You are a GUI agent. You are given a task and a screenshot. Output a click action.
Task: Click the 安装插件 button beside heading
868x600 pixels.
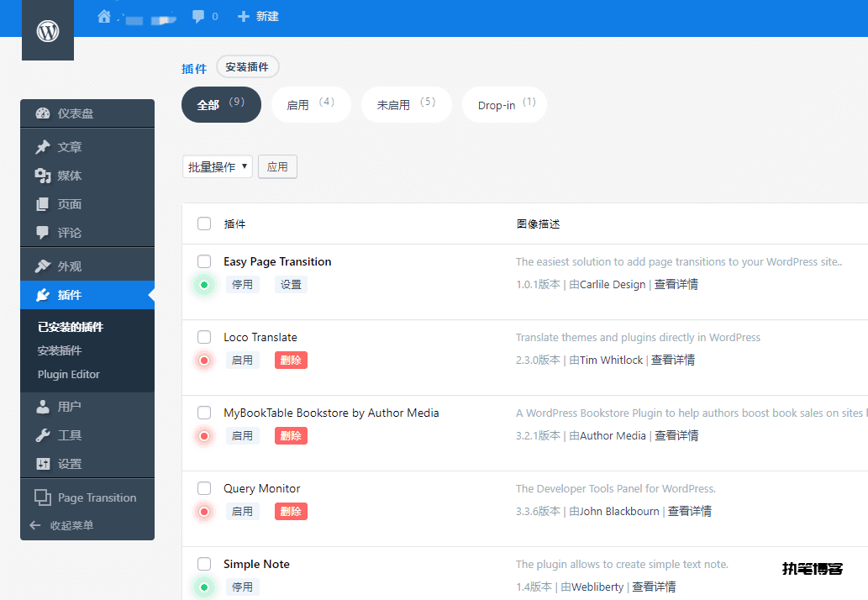pyautogui.click(x=247, y=66)
